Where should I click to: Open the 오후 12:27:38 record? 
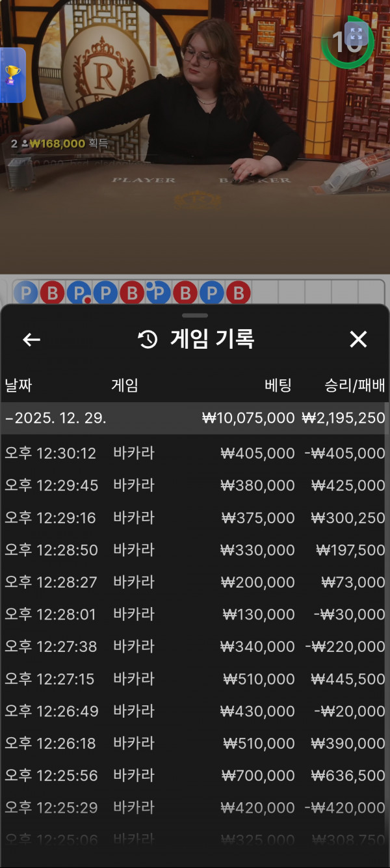194,647
